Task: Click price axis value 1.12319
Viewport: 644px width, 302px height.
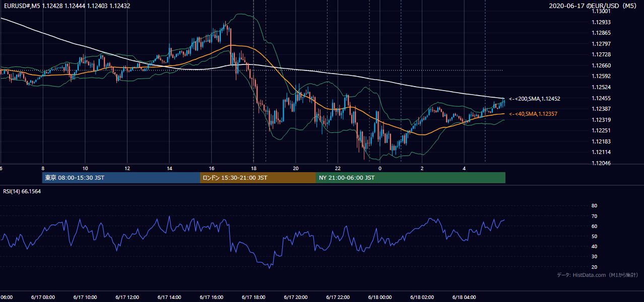Action: pos(601,120)
